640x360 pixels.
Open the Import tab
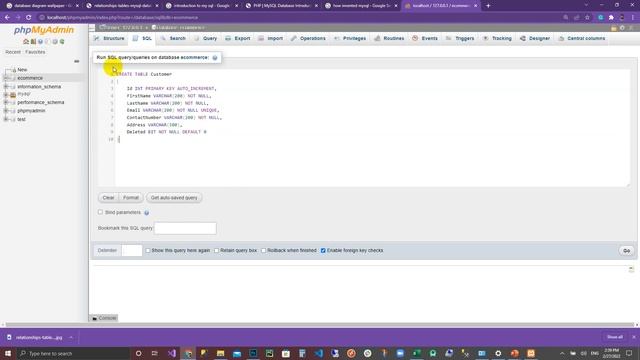(x=271, y=38)
